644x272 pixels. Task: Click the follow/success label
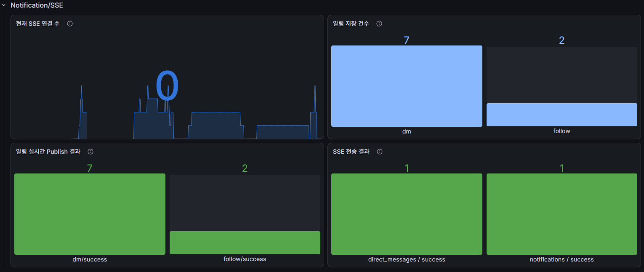click(245, 259)
